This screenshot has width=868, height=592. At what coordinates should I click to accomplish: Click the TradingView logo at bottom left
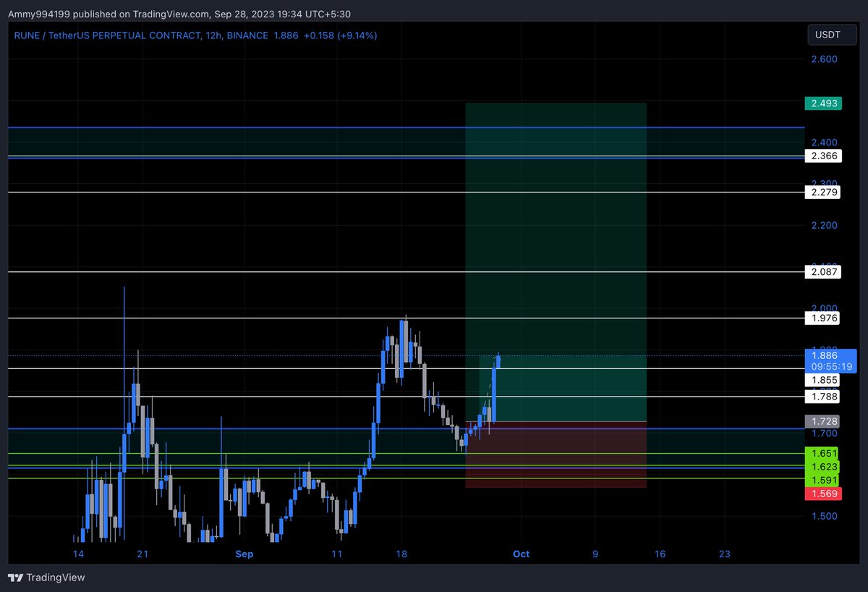click(46, 578)
